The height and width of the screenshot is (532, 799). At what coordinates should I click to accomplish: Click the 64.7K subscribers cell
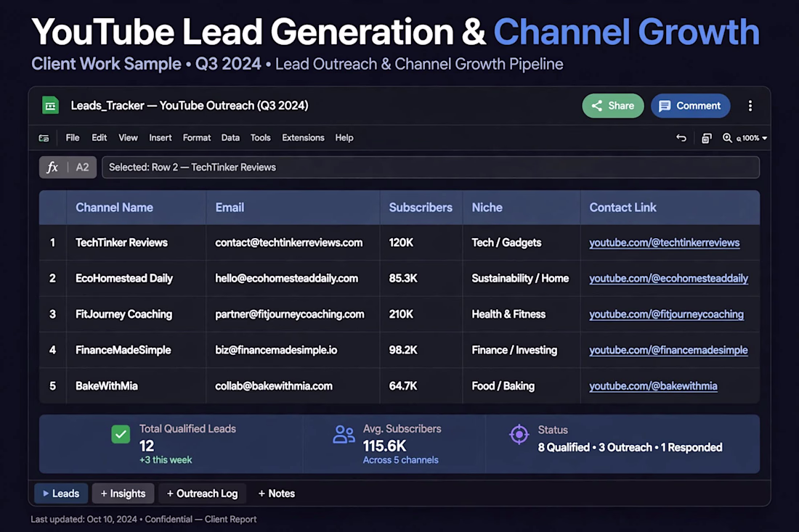(421, 386)
